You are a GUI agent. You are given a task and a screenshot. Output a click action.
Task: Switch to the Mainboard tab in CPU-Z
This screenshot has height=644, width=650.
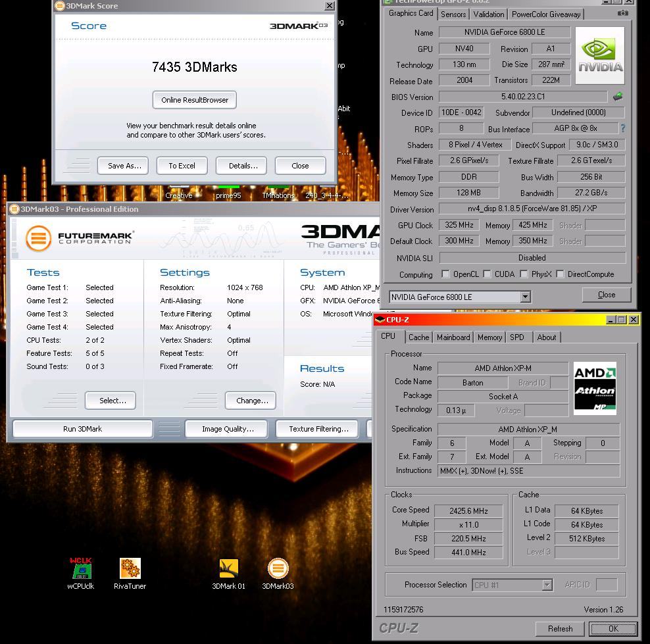coord(453,337)
